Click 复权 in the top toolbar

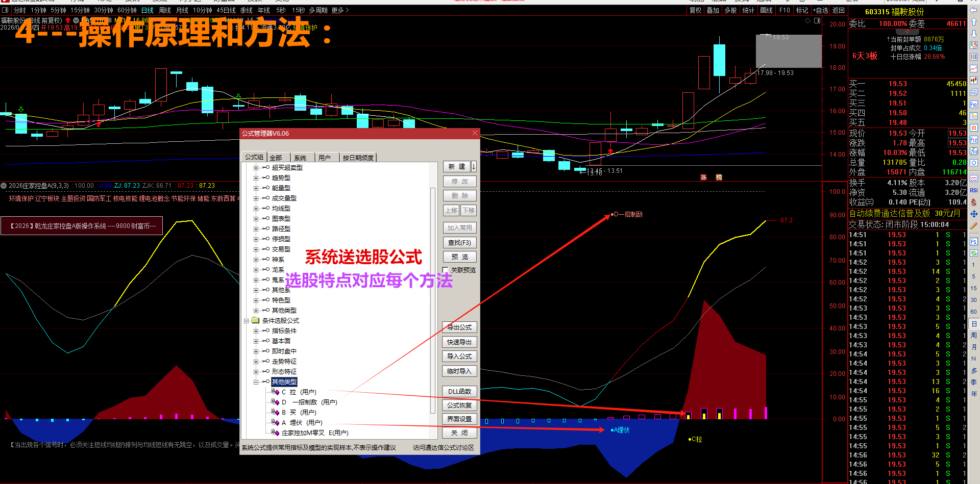pyautogui.click(x=696, y=10)
